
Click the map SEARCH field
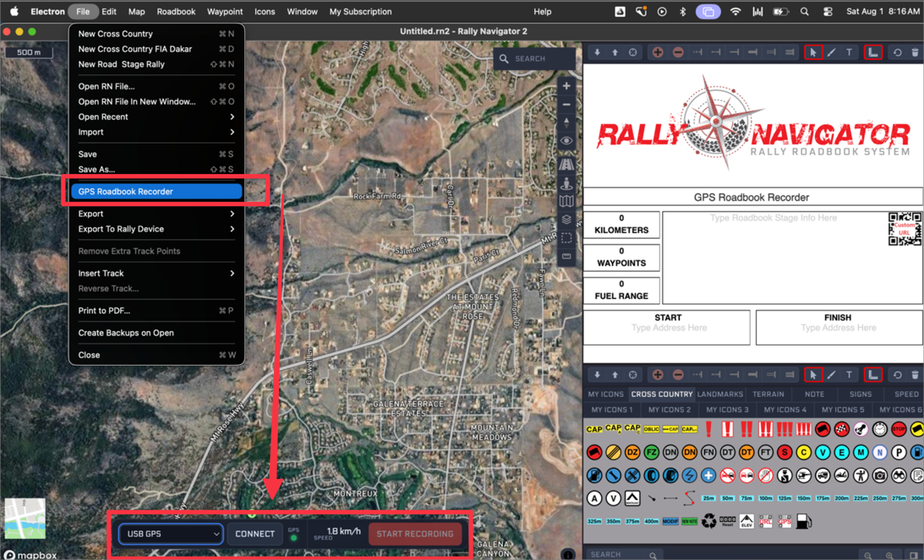(x=534, y=59)
